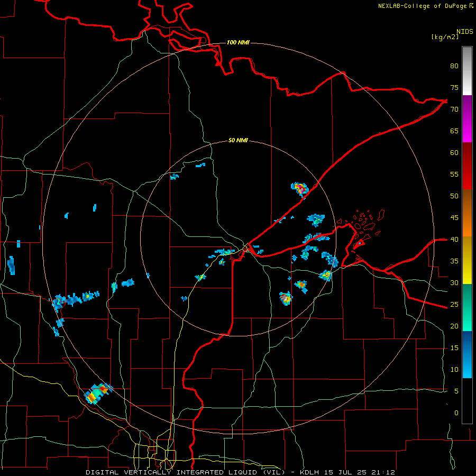Viewport: 476px width, 476px height.
Task: Click the 30 value on the scale
Action: click(454, 283)
